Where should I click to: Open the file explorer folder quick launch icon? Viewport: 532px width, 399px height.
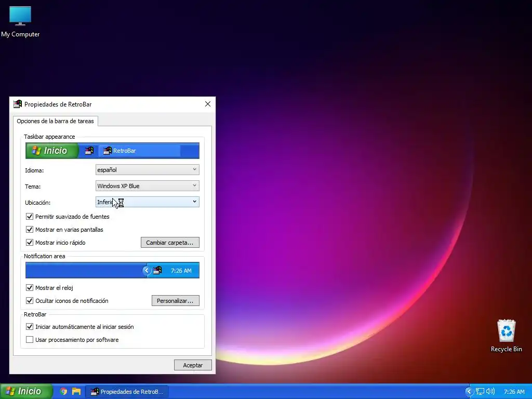(x=76, y=392)
